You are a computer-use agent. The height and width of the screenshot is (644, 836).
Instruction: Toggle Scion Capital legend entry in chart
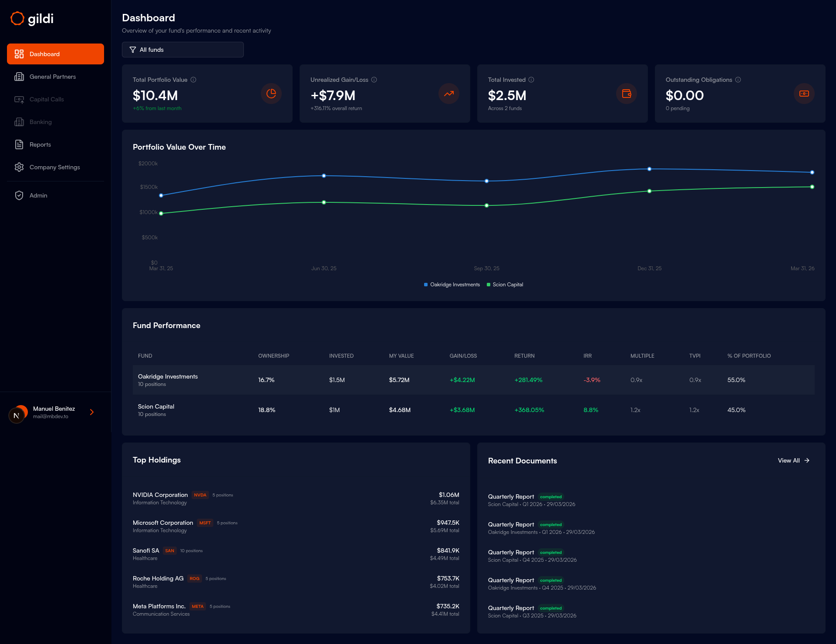pos(505,285)
